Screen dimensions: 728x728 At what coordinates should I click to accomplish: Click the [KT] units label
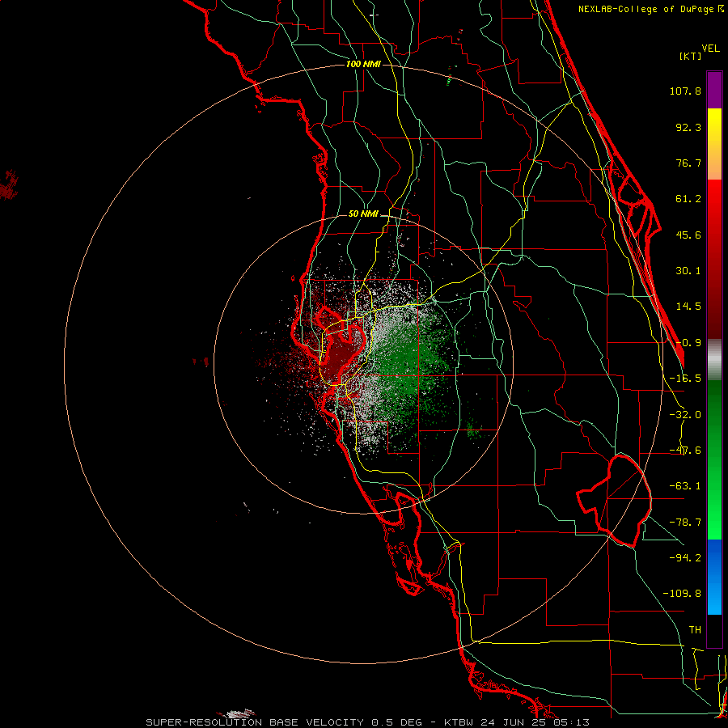pyautogui.click(x=690, y=56)
